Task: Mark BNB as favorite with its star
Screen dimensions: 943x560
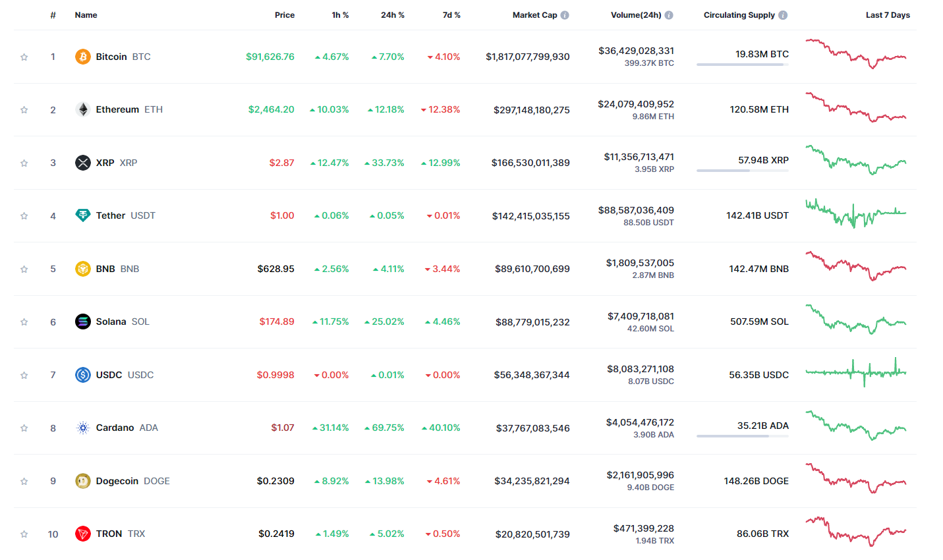Action: (x=24, y=269)
